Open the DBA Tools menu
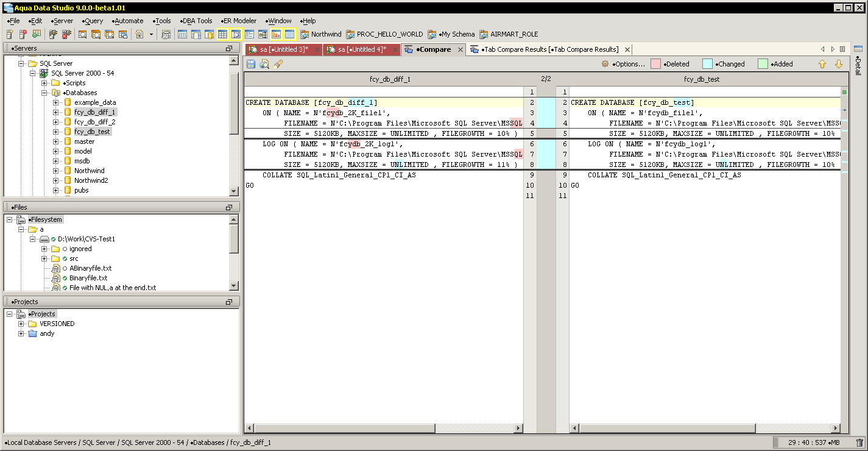This screenshot has width=868, height=451. click(196, 21)
